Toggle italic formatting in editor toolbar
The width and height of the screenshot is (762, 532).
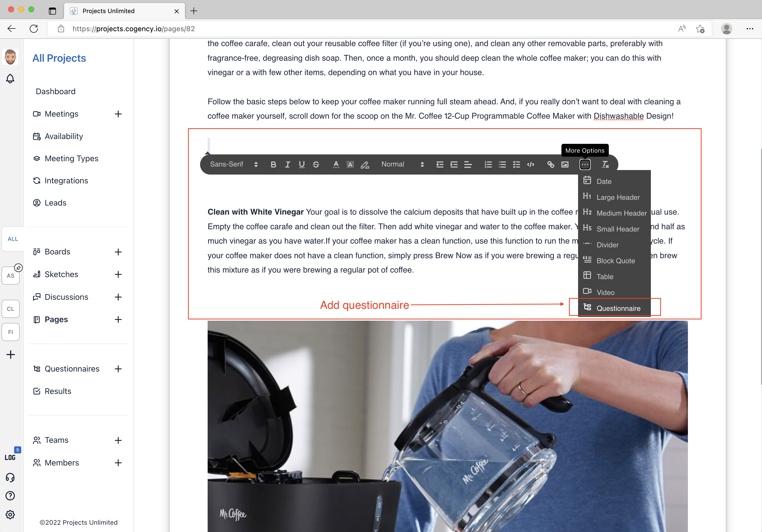pyautogui.click(x=288, y=164)
